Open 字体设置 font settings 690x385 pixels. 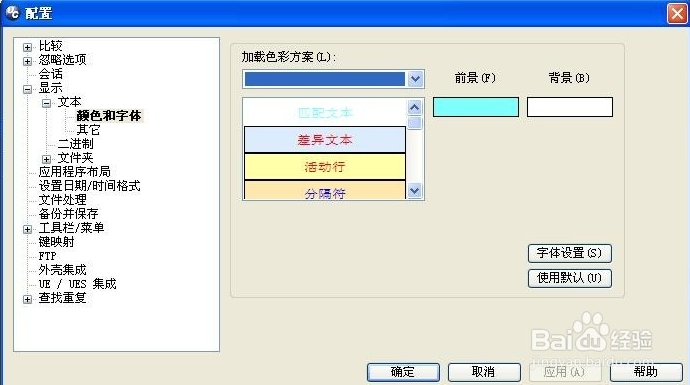tap(570, 253)
